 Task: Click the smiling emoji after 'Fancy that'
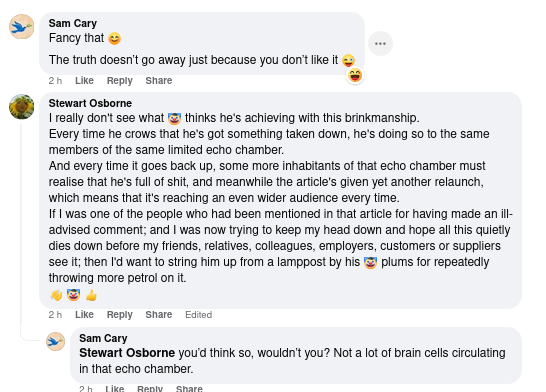pos(114,39)
